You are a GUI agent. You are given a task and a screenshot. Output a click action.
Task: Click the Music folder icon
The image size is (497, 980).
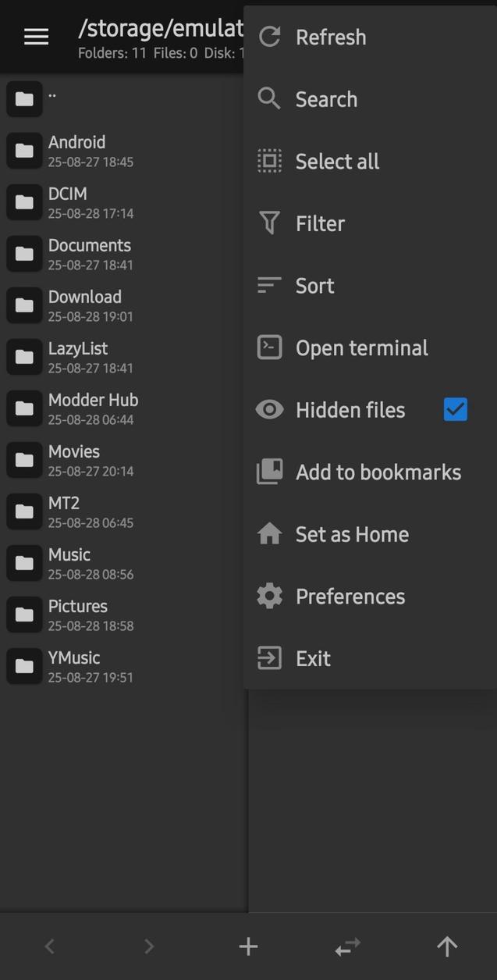point(24,563)
